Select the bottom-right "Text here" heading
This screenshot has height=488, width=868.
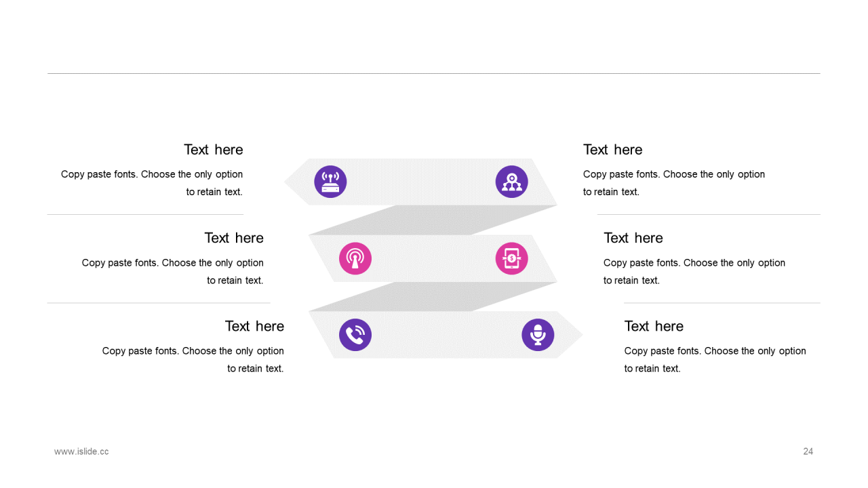click(x=654, y=326)
